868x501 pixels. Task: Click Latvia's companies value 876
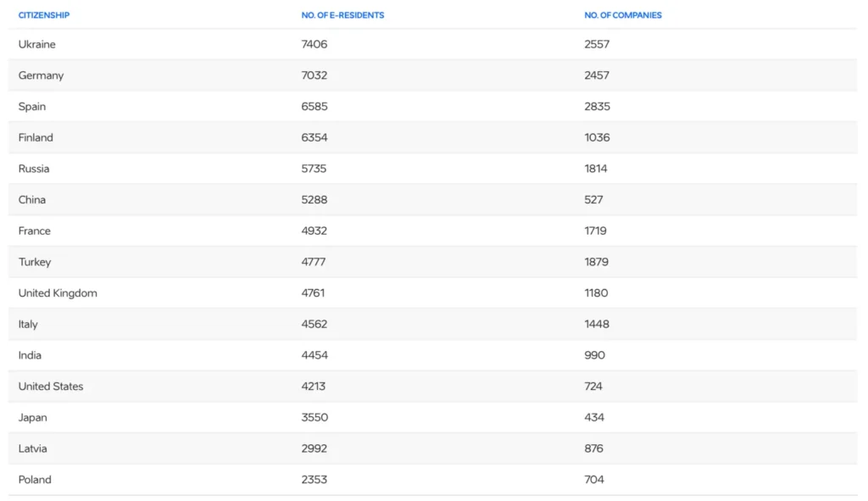pyautogui.click(x=593, y=448)
